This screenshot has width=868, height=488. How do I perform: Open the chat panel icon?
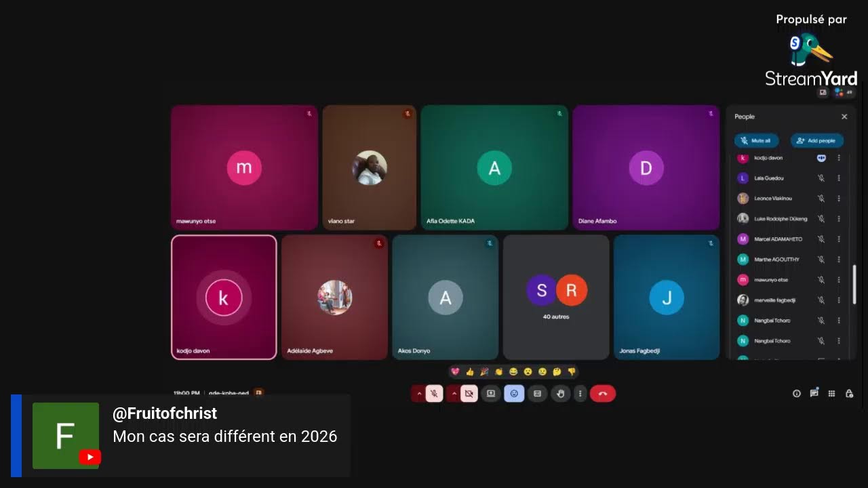coord(814,393)
